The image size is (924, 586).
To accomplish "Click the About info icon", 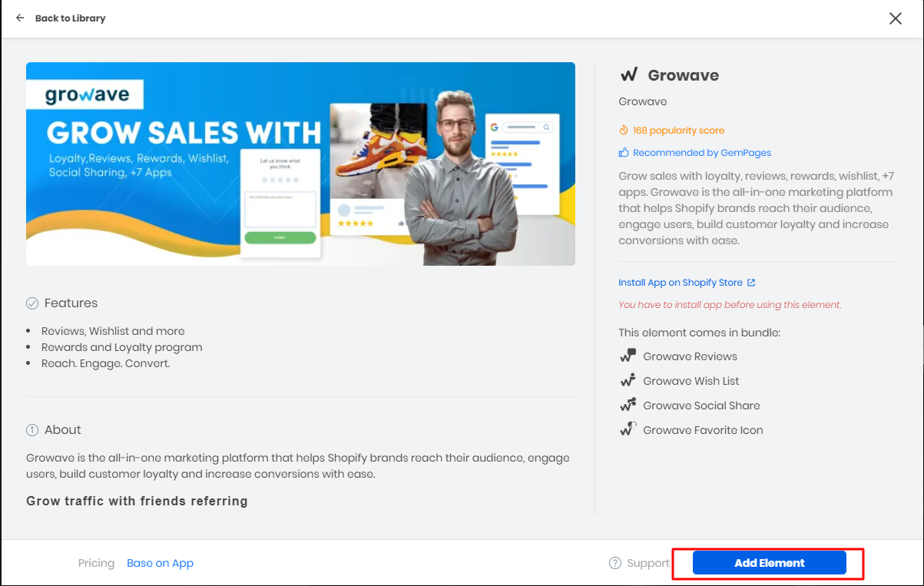I will coord(32,430).
